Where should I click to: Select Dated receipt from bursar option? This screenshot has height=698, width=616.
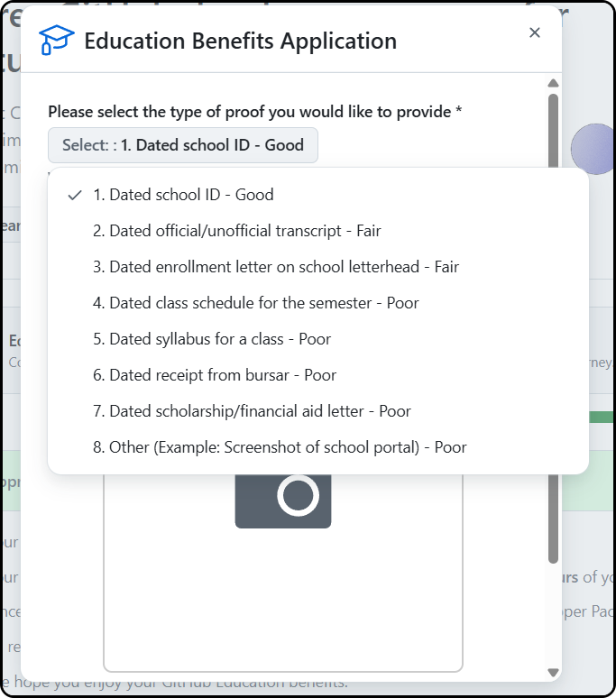point(317,375)
